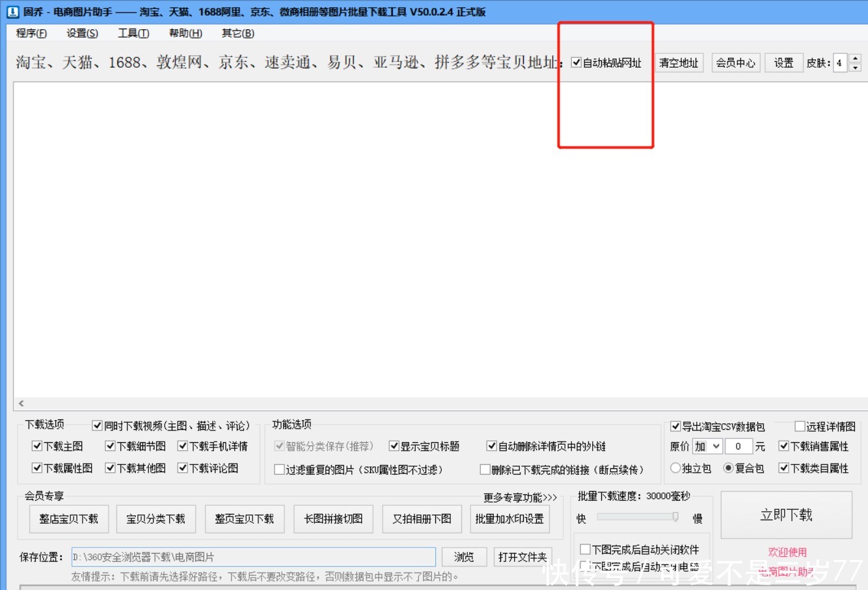
Task: Click the 整页宝贝下载 button
Action: click(245, 519)
